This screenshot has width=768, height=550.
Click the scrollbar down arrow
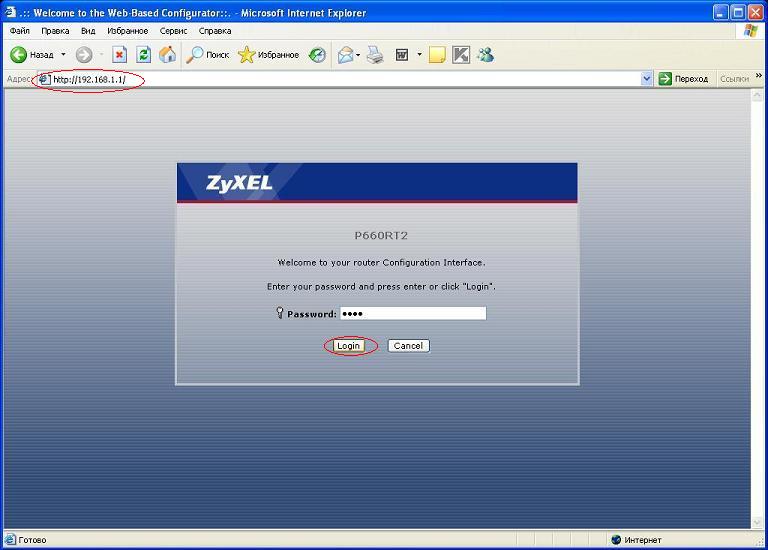(x=757, y=522)
